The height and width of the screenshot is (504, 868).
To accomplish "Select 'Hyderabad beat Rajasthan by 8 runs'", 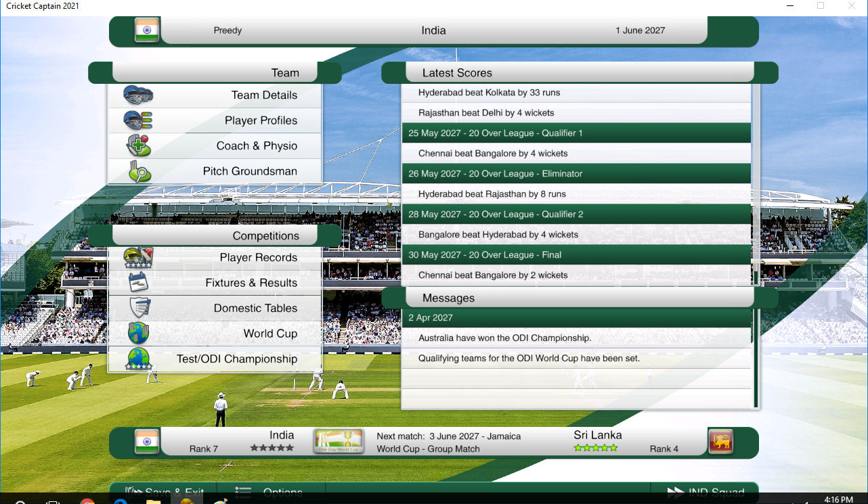I will coord(576,194).
